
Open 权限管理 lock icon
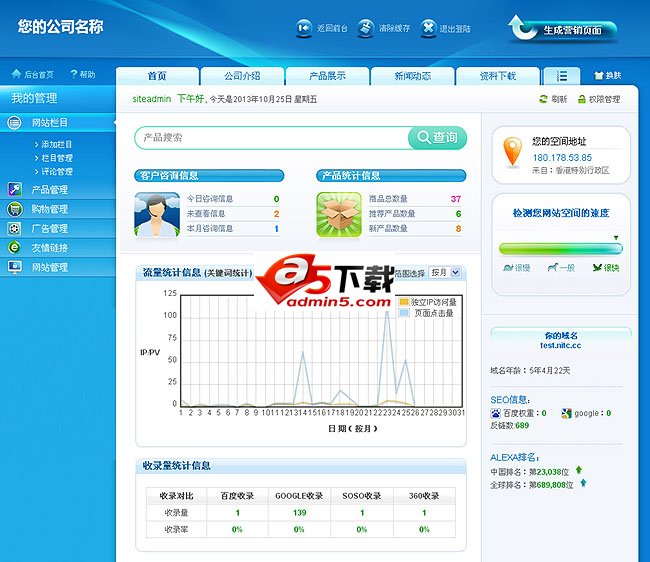[582, 99]
